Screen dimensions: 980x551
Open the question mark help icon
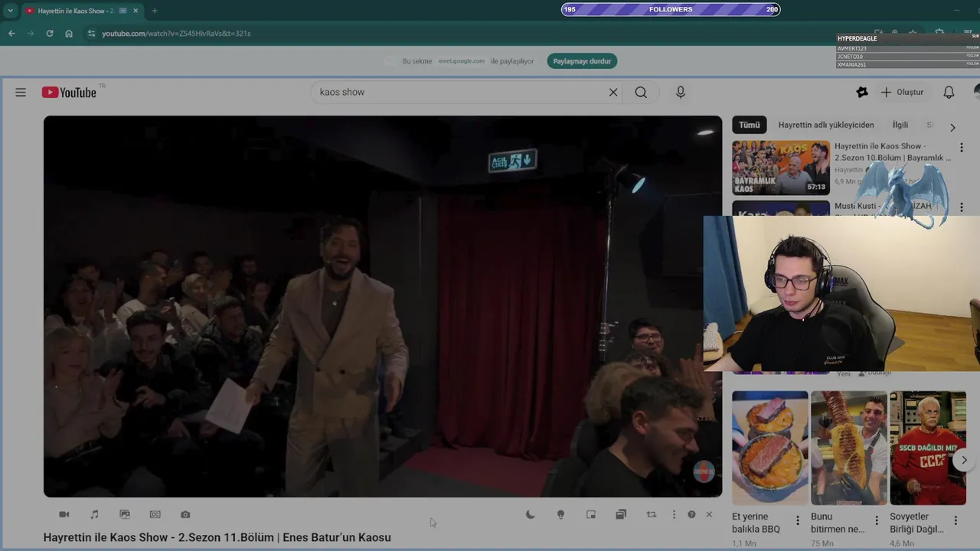pyautogui.click(x=691, y=514)
